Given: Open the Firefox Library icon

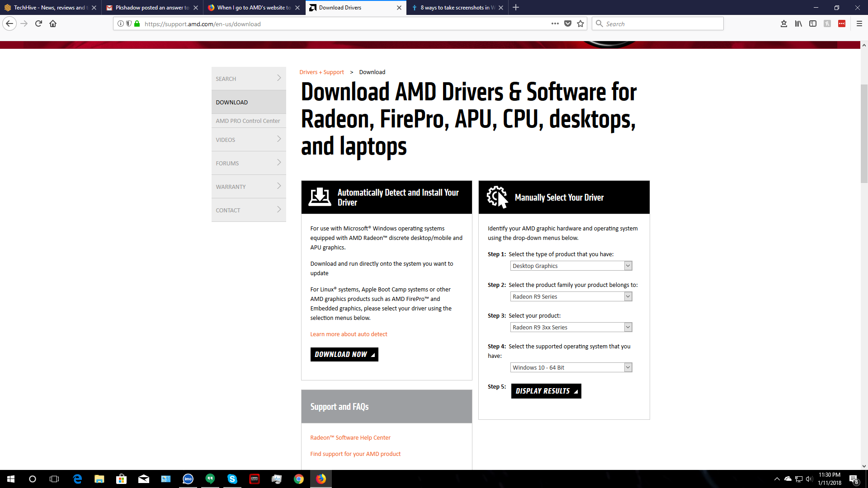Looking at the screenshot, I should coord(798,23).
